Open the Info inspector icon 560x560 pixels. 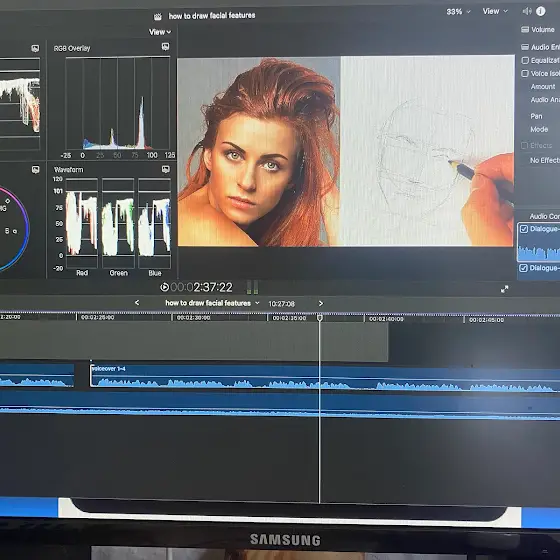pos(541,11)
